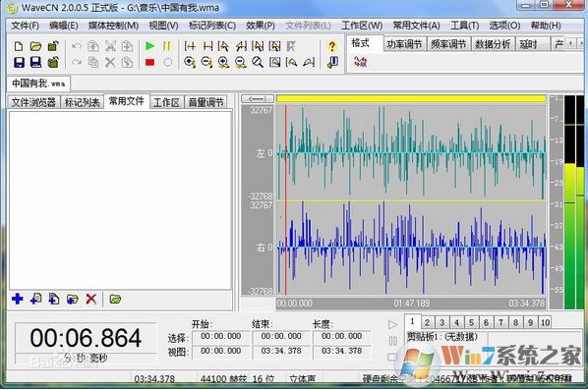This screenshot has width=588, height=390.
Task: Click the yellow overview bar above waveform
Action: [x=411, y=98]
